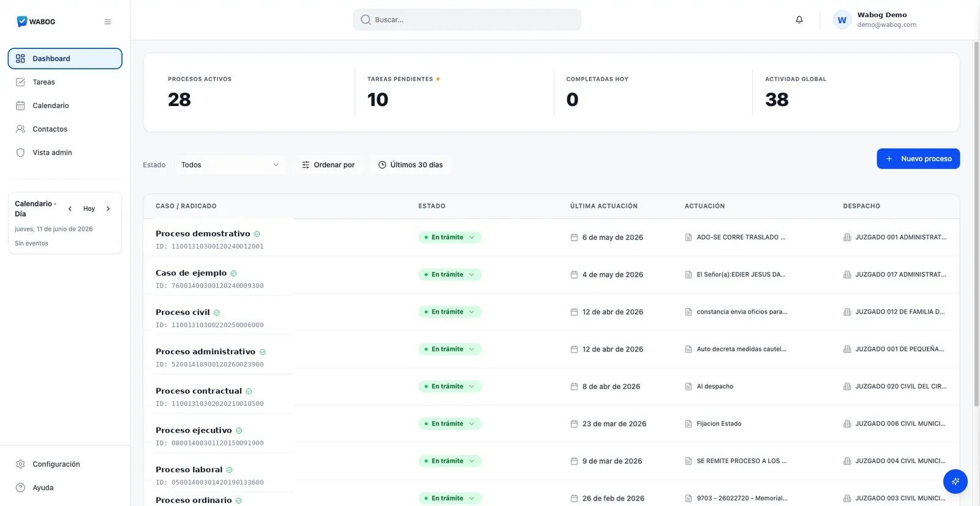Viewport: 980px width, 506px height.
Task: Open Calendario in sidebar
Action: (x=65, y=105)
